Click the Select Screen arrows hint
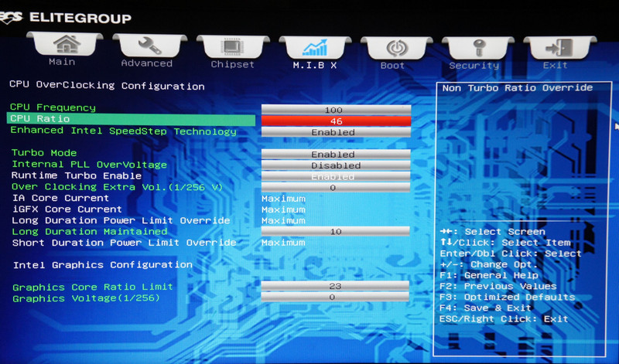 (493, 232)
